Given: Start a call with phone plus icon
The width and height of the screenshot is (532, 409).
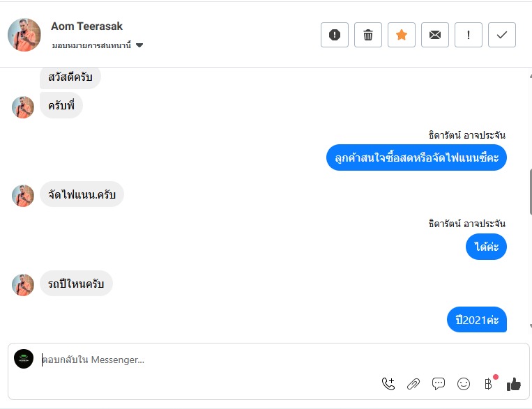Looking at the screenshot, I should (388, 383).
